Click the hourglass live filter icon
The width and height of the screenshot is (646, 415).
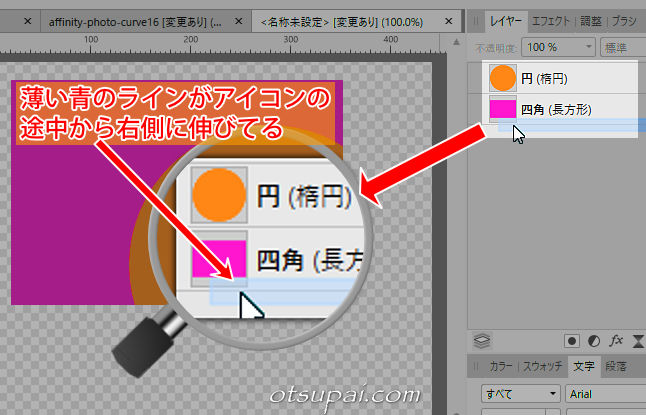639,339
